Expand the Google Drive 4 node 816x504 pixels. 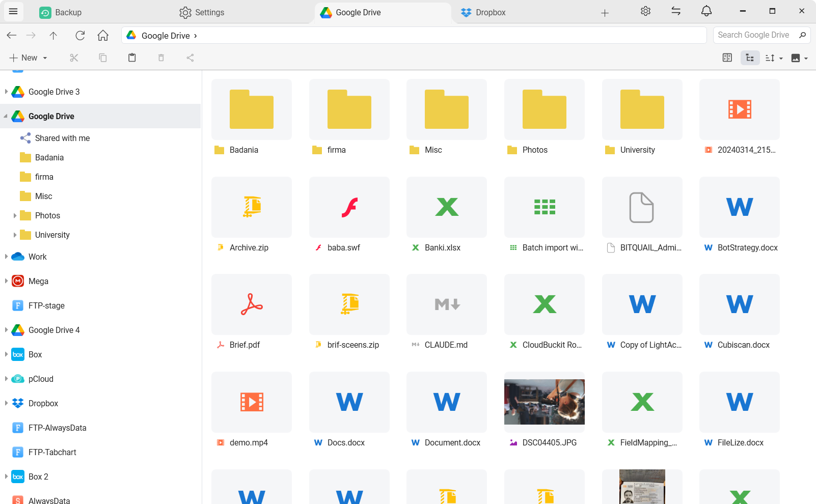(x=6, y=330)
